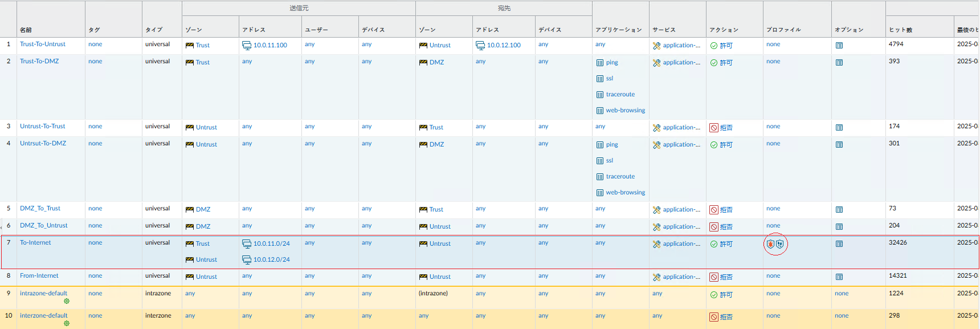Click the green gear icon under intrazone-default
Screen dimensions: 980x329
pos(67,301)
